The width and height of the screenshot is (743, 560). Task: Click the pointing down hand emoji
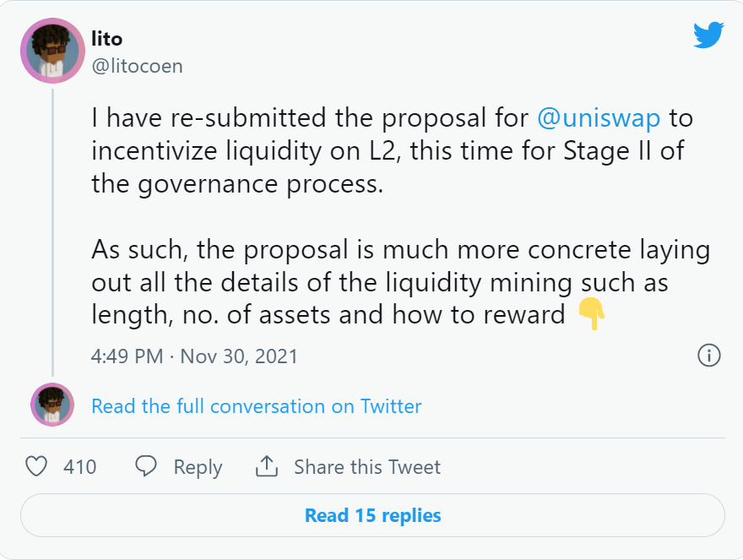coord(591,313)
